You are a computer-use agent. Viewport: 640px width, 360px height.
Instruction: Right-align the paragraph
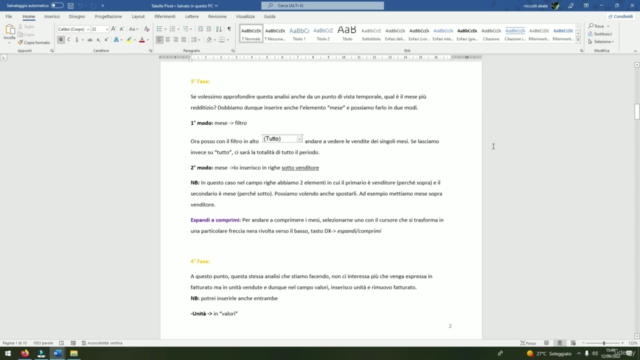click(176, 40)
